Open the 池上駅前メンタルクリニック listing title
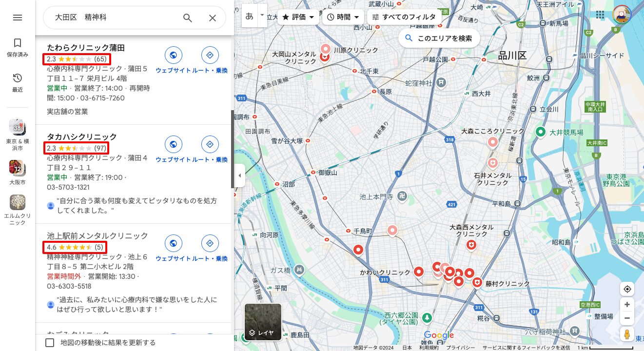This screenshot has width=644, height=351. pos(98,236)
